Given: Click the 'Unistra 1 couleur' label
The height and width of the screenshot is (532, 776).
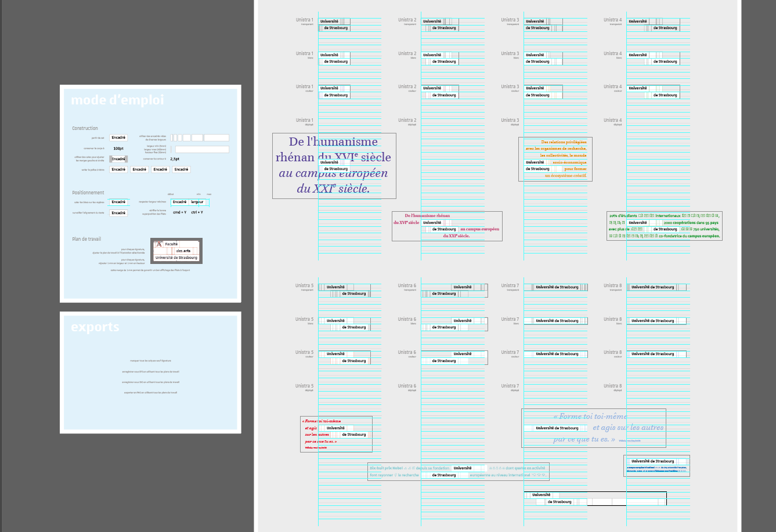Looking at the screenshot, I should (x=304, y=88).
